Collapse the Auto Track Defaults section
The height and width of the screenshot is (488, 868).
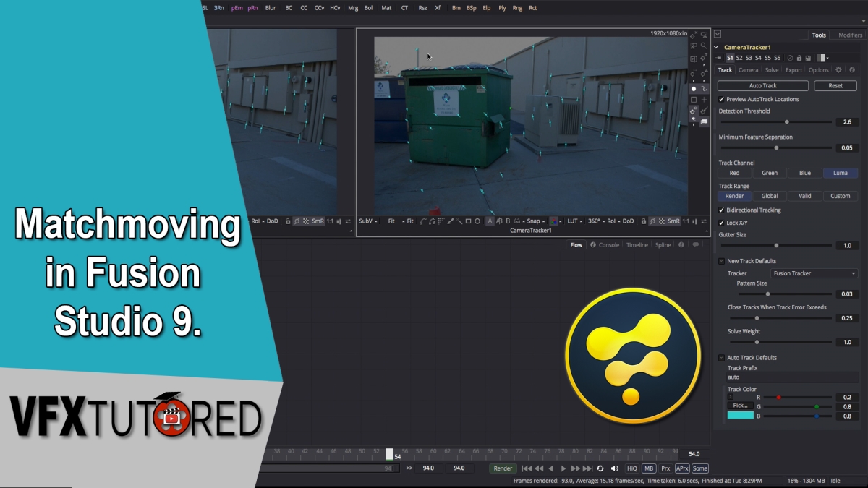pyautogui.click(x=721, y=358)
